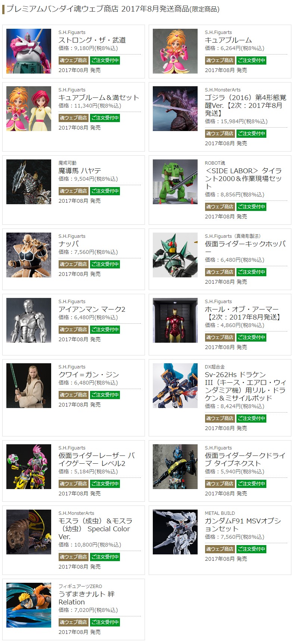Click the Sv-262Hs ドラケンIII product title
Screen dimensions: 294x644
pyautogui.click(x=245, y=386)
